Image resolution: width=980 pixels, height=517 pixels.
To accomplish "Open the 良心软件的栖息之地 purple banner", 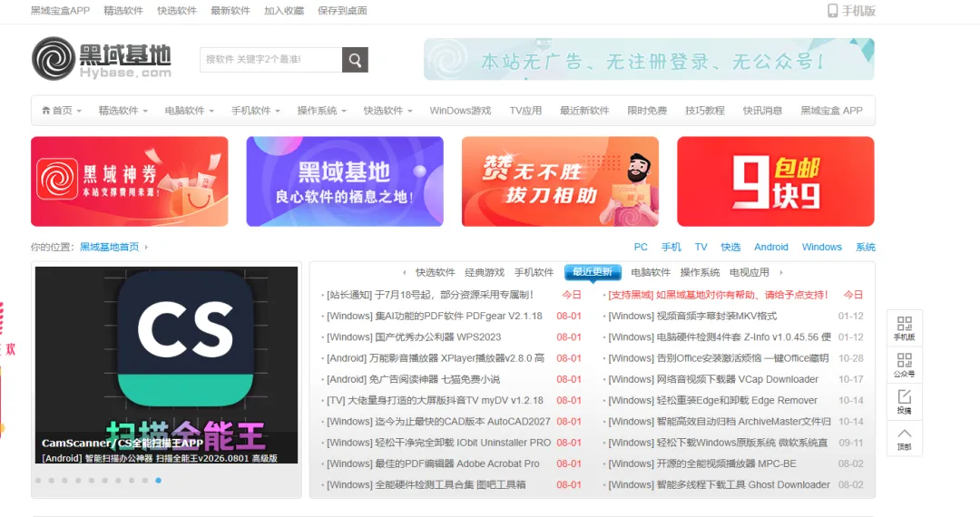I will coord(345,181).
